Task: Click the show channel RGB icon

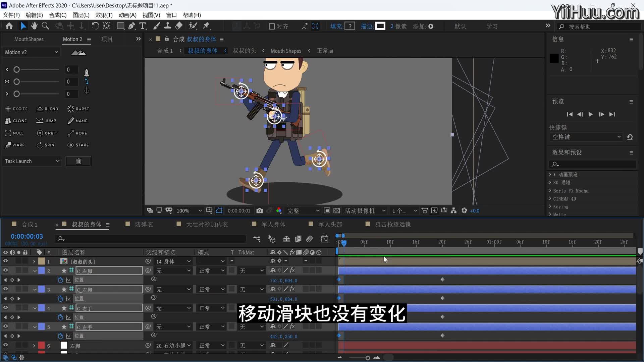Action: tap(279, 210)
